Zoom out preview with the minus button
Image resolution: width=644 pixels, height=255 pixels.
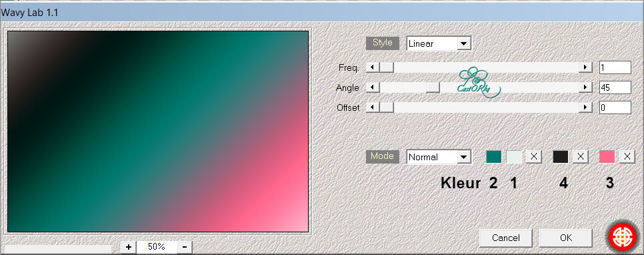(x=185, y=247)
